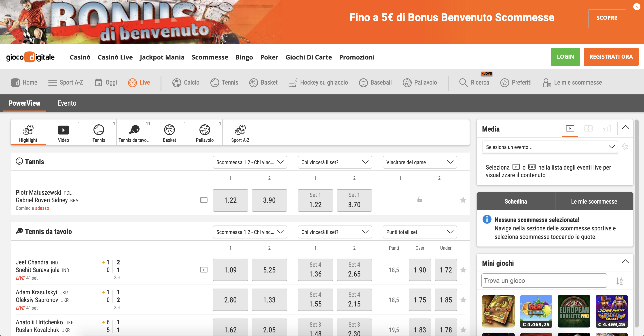Toggle favorite on the Krasutskyi vs Sapronov match
The image size is (644, 336).
click(464, 300)
